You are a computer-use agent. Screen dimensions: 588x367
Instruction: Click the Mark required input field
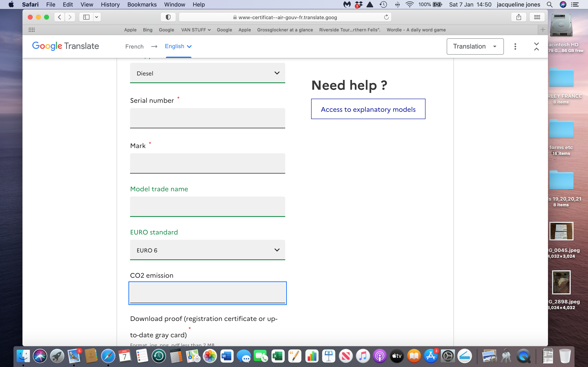click(x=208, y=163)
